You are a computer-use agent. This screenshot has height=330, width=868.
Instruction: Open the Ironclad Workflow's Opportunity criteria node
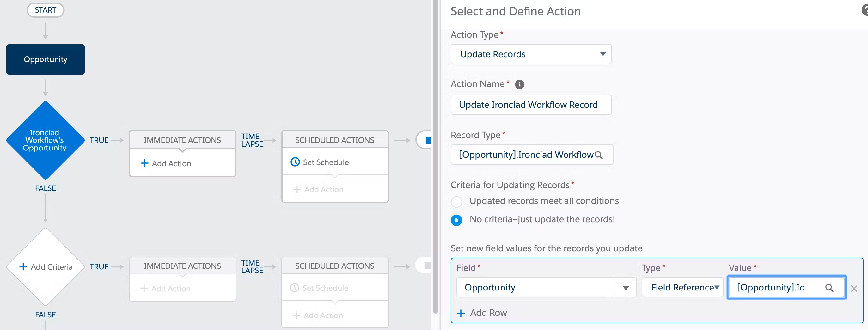[46, 140]
